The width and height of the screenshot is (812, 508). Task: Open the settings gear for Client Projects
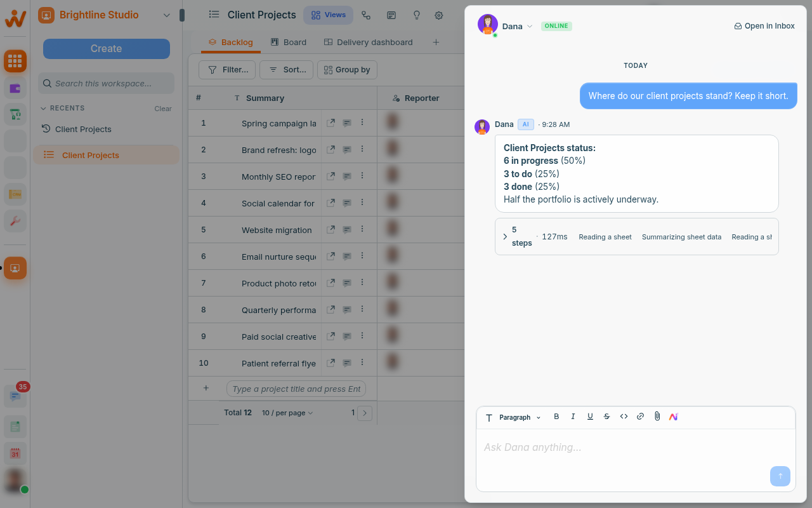(x=439, y=15)
